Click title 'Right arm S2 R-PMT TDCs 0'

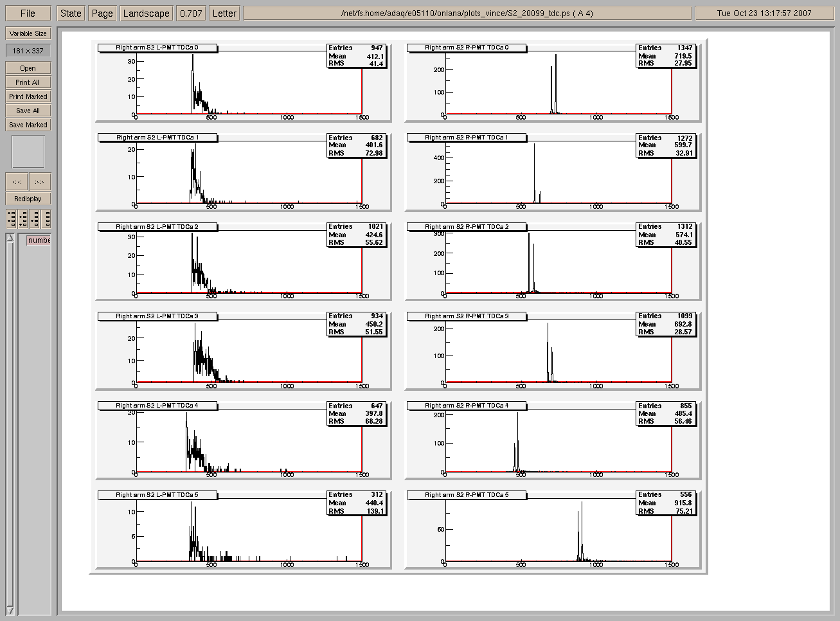(467, 48)
